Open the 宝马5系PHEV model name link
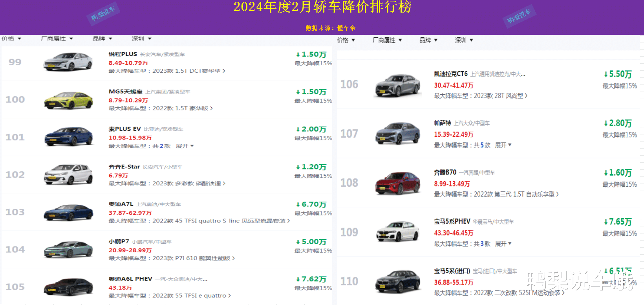 coord(452,221)
